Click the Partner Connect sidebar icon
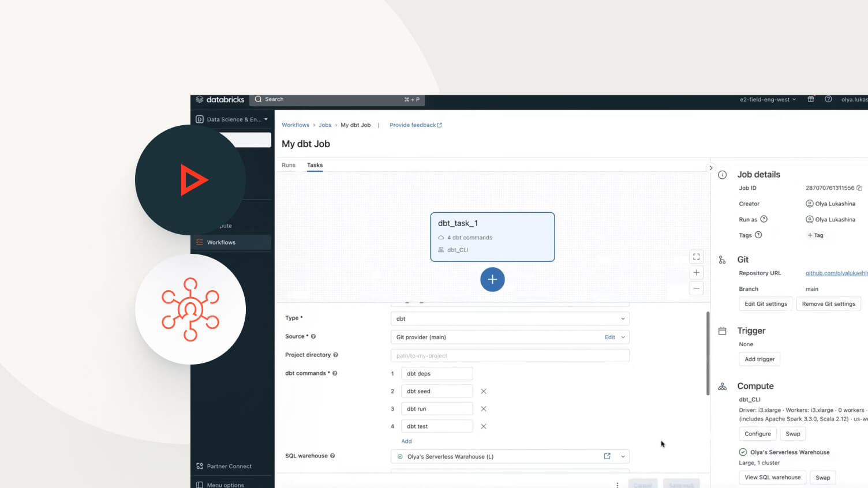Screen dimensions: 868x488 (200, 466)
